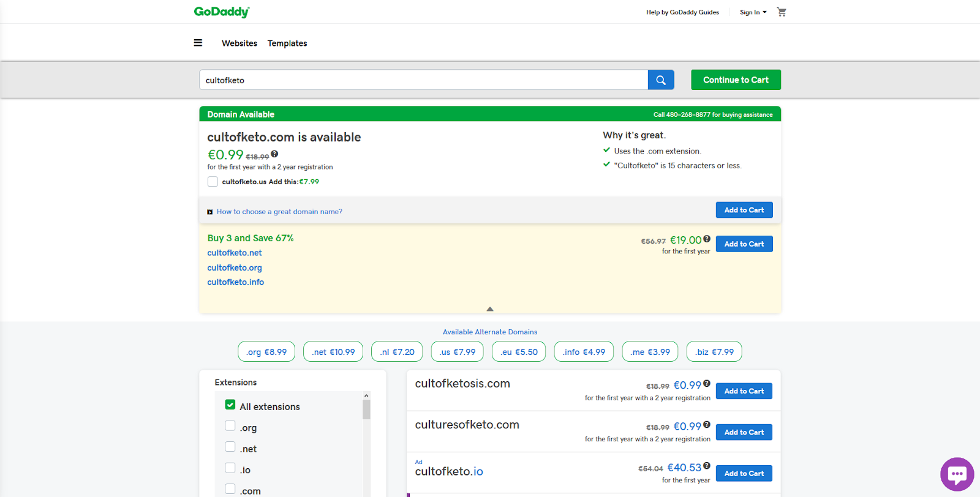Click the domain search input field
Image resolution: width=980 pixels, height=497 pixels.
click(423, 80)
